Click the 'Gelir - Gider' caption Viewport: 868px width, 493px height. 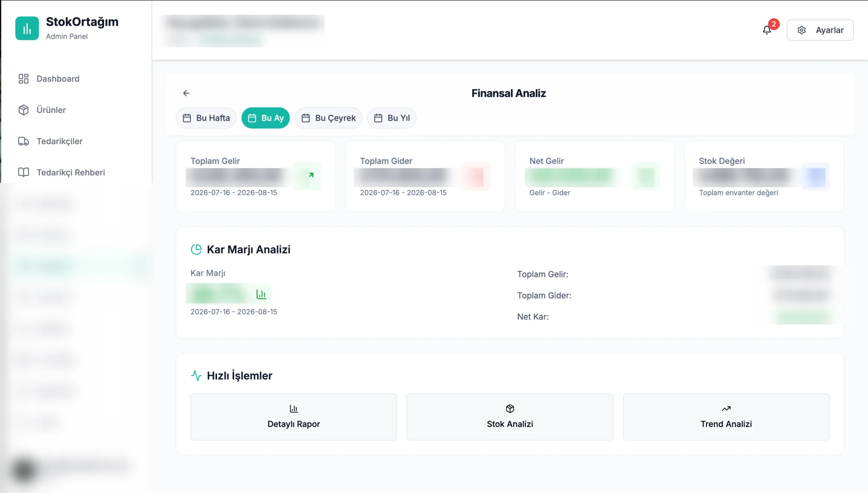(x=550, y=193)
